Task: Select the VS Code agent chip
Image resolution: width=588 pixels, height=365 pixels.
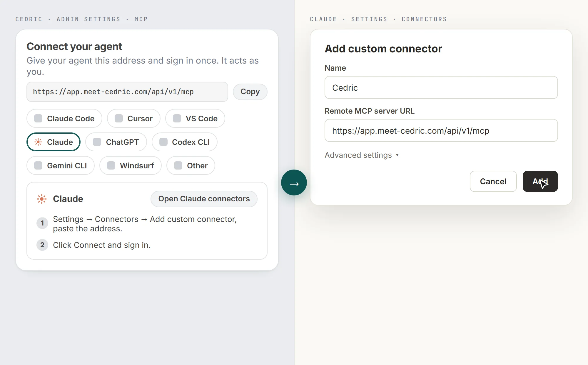Action: (195, 118)
